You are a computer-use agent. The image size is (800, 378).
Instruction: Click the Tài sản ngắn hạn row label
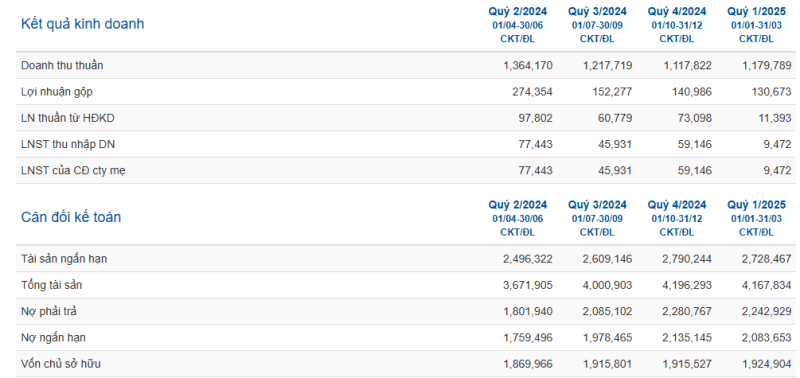tap(64, 259)
